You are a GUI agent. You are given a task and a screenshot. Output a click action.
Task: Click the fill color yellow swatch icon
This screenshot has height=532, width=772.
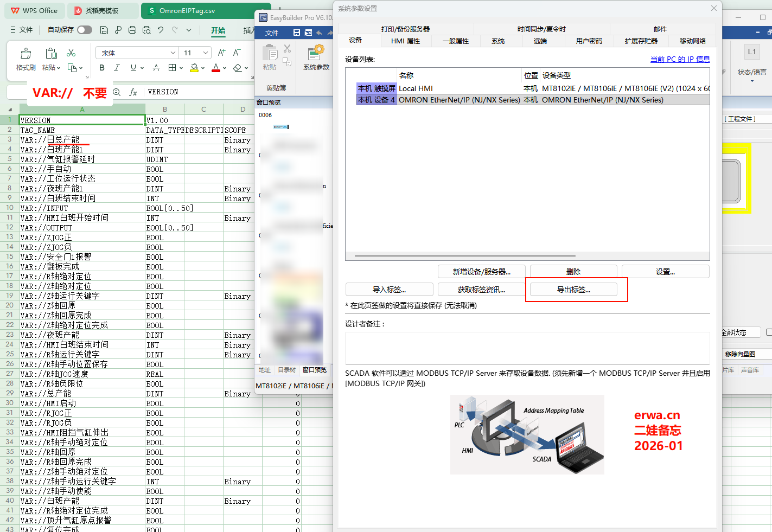click(x=194, y=68)
